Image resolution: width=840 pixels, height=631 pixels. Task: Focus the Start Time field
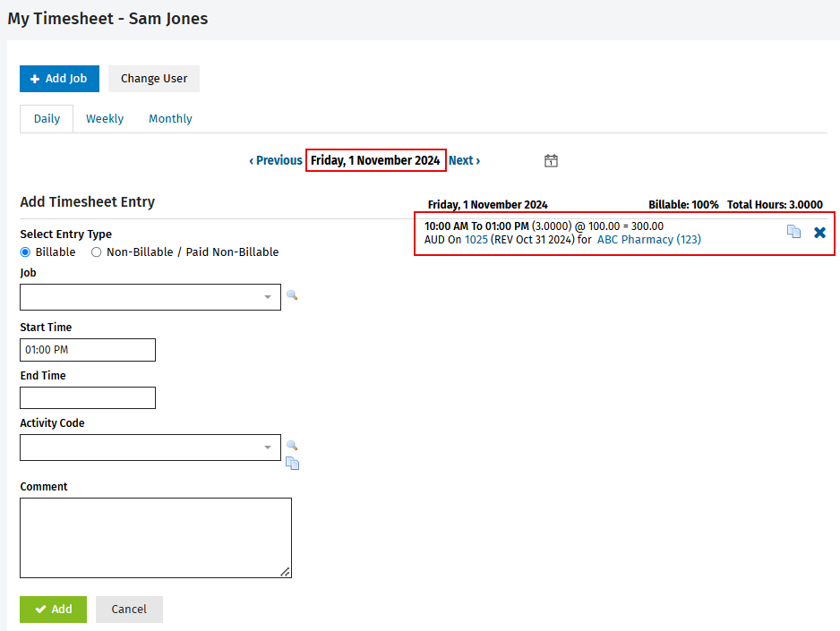[88, 350]
